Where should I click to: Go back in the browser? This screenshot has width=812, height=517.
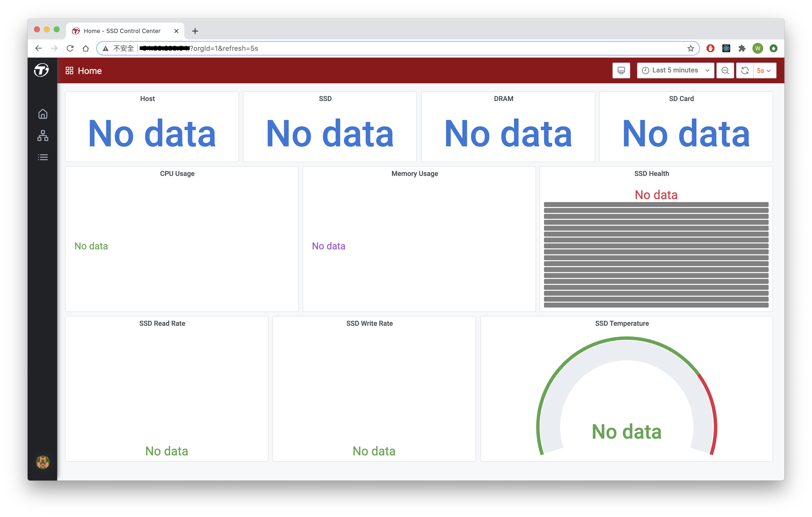[38, 48]
